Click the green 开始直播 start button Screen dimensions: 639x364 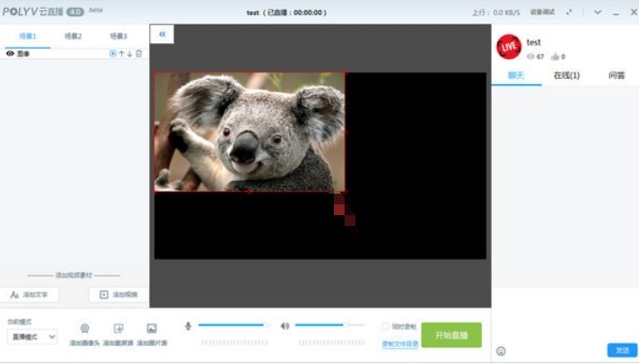point(451,334)
